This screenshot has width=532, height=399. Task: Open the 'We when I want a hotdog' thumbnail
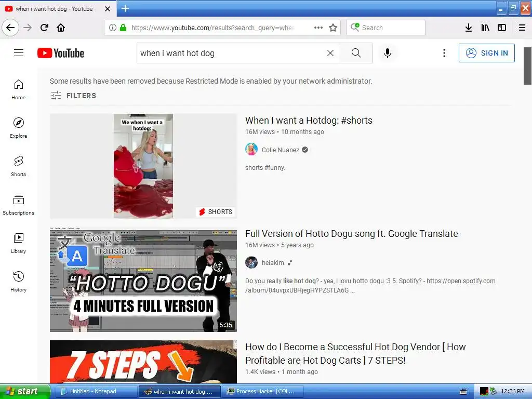[143, 166]
